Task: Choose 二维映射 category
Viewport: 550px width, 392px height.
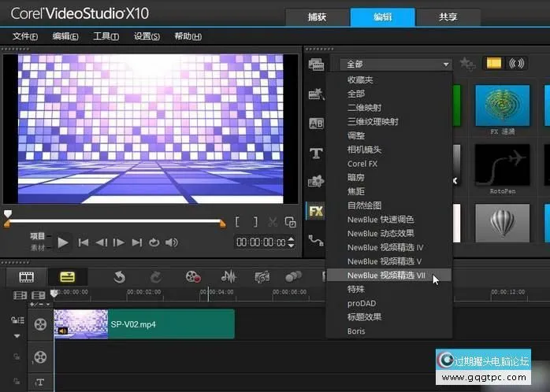Action: [x=364, y=108]
